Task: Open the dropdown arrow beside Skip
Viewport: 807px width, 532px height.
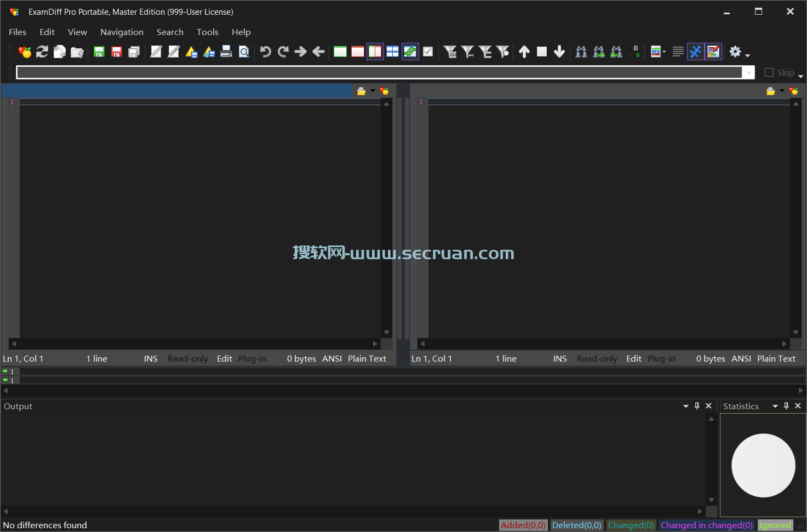Action: click(801, 76)
